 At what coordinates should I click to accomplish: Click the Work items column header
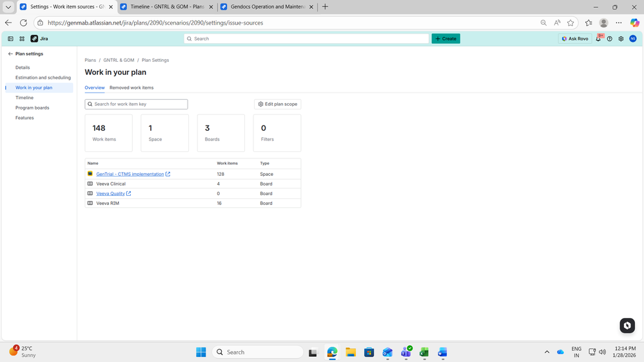(227, 164)
